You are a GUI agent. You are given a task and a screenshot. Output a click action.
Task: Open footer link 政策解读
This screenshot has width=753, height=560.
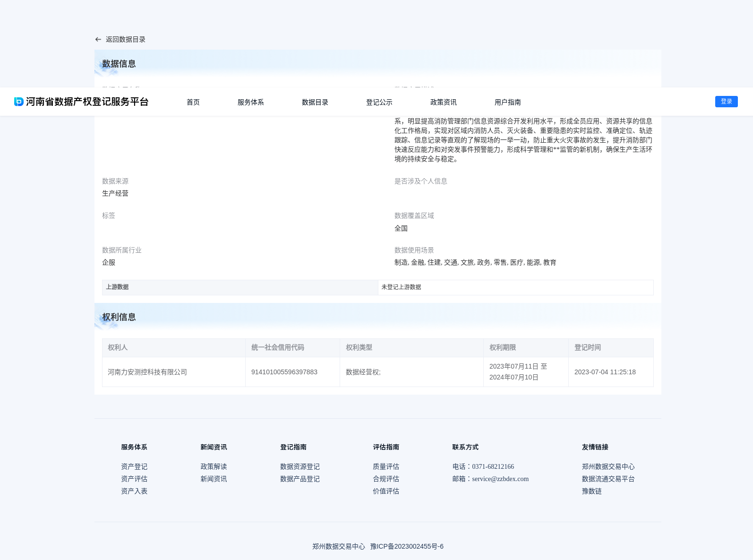pos(214,466)
